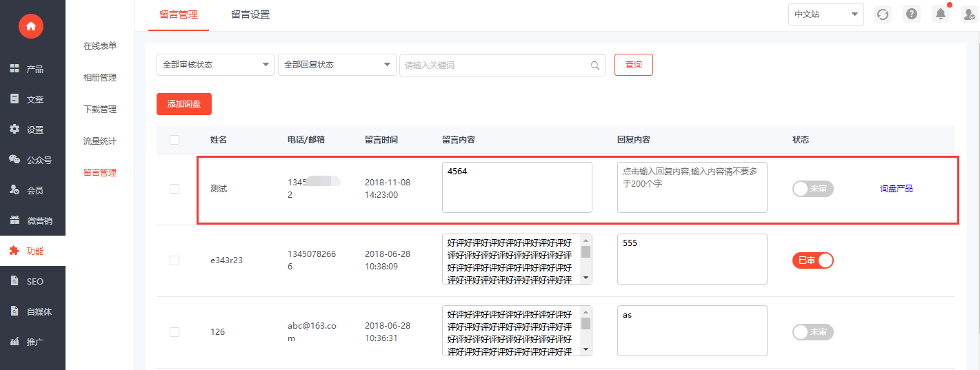The width and height of the screenshot is (980, 370).
Task: Open the 询盘产品 link
Action: 896,189
